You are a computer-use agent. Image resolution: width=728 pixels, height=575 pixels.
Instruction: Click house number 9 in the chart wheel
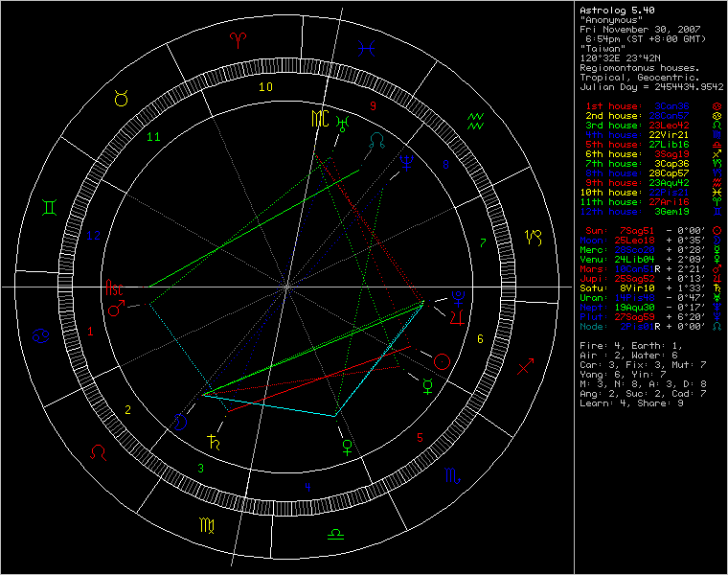coord(373,106)
